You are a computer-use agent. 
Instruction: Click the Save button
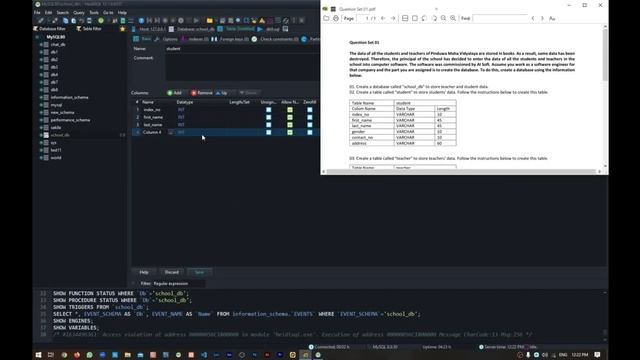click(x=199, y=272)
